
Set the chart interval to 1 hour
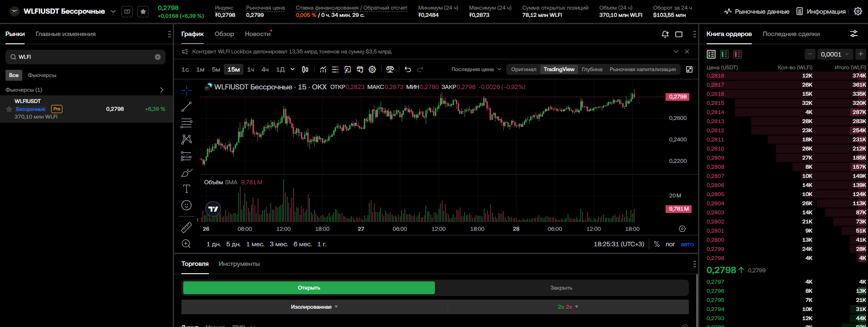(x=251, y=69)
